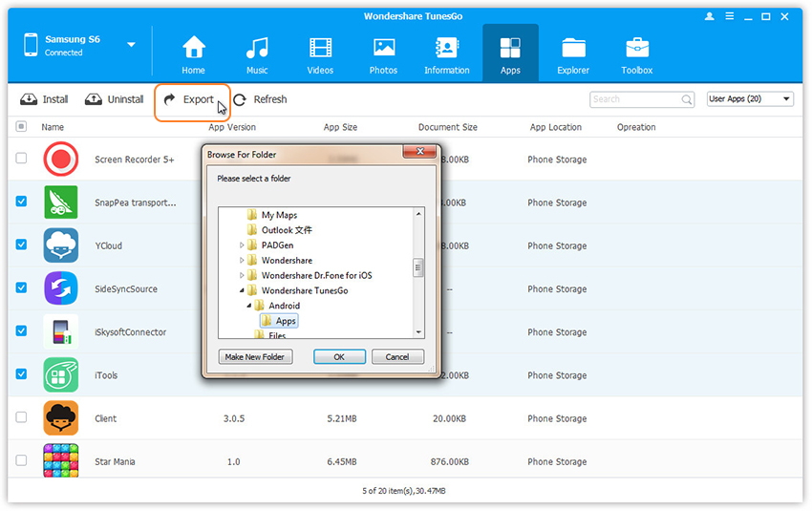812x511 pixels.
Task: Open the Videos section icon
Action: click(x=320, y=48)
